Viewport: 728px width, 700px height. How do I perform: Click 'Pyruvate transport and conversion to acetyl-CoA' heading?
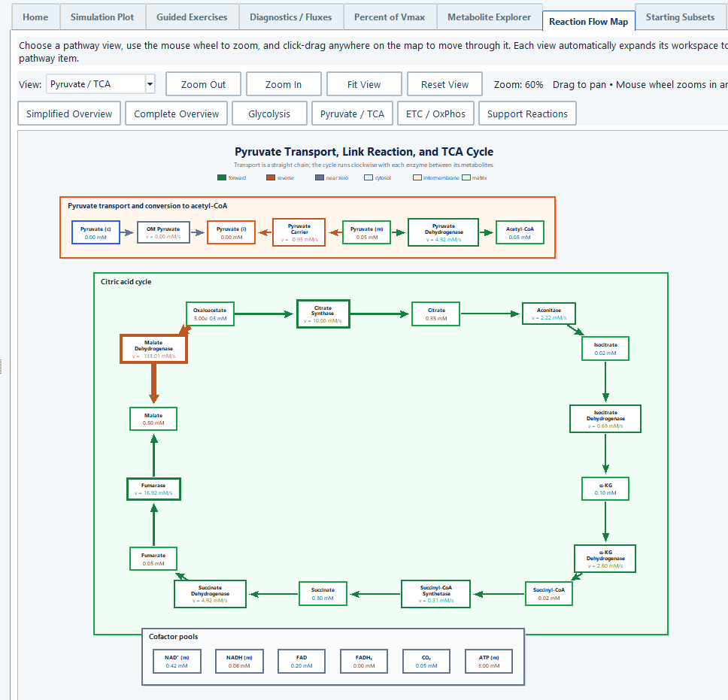pos(147,205)
